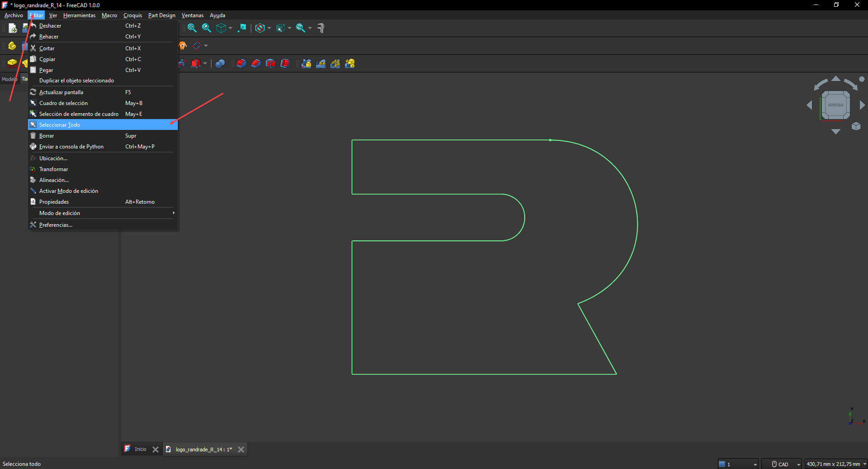
Task: Choose Seleccionar Todo from the menu
Action: [x=103, y=125]
